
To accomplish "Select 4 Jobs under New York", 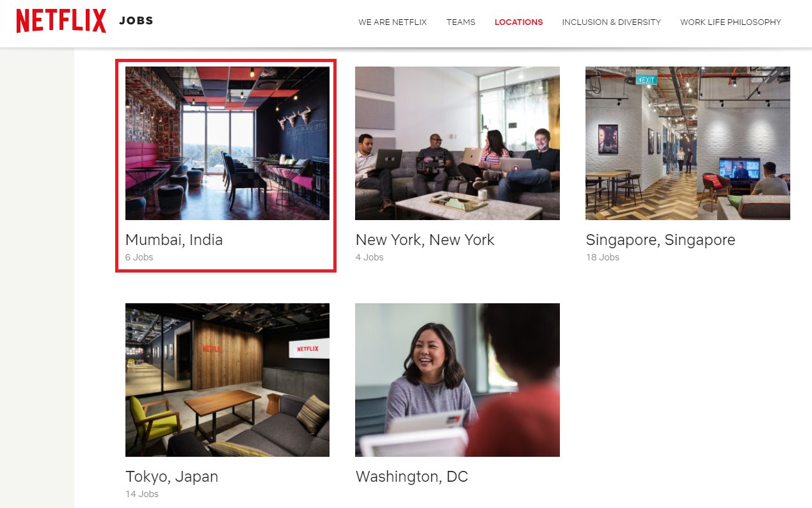I will [369, 257].
